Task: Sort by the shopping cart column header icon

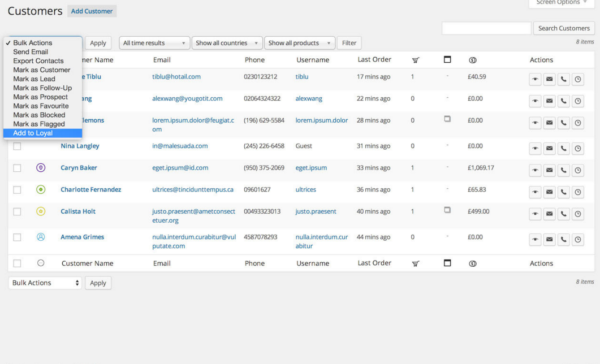Action: pos(416,60)
